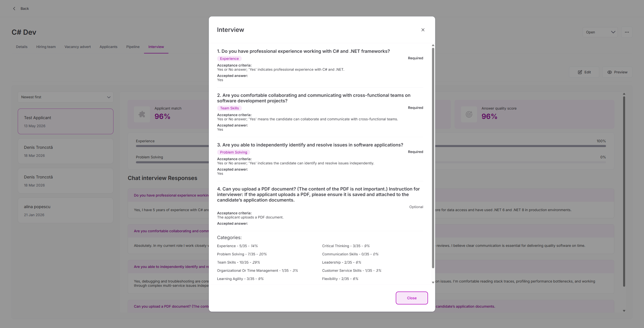Close the Interview dialog with the X icon
This screenshot has height=328, width=644.
tap(423, 30)
